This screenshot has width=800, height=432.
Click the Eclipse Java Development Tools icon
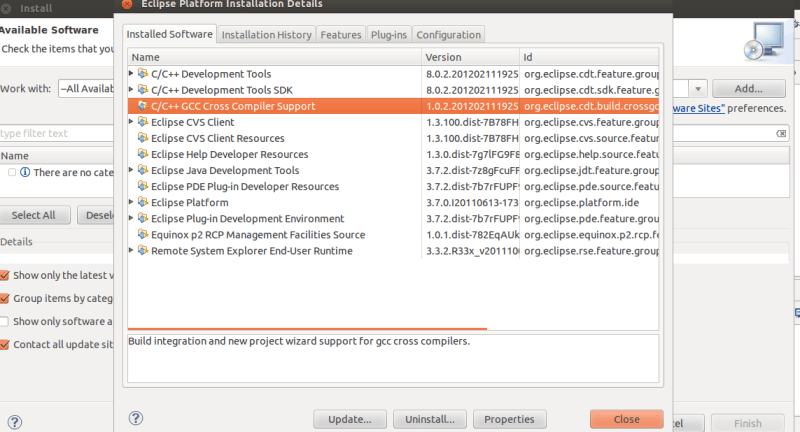pyautogui.click(x=143, y=170)
